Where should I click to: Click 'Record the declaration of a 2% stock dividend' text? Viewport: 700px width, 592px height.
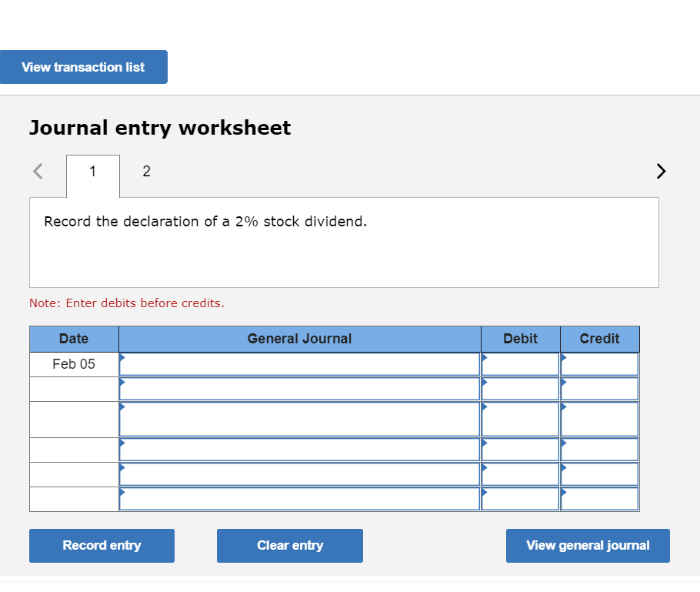(205, 222)
